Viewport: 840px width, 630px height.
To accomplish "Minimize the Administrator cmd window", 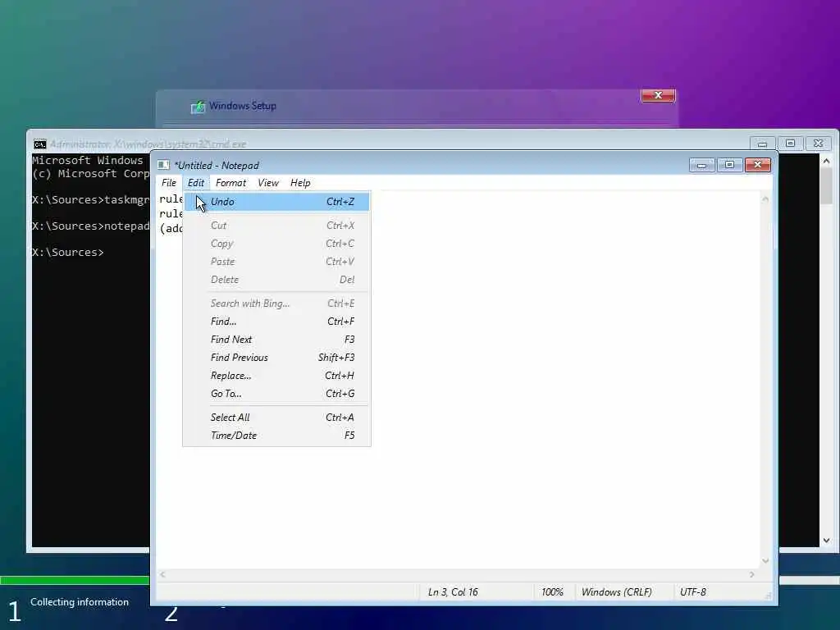I will tap(762, 144).
